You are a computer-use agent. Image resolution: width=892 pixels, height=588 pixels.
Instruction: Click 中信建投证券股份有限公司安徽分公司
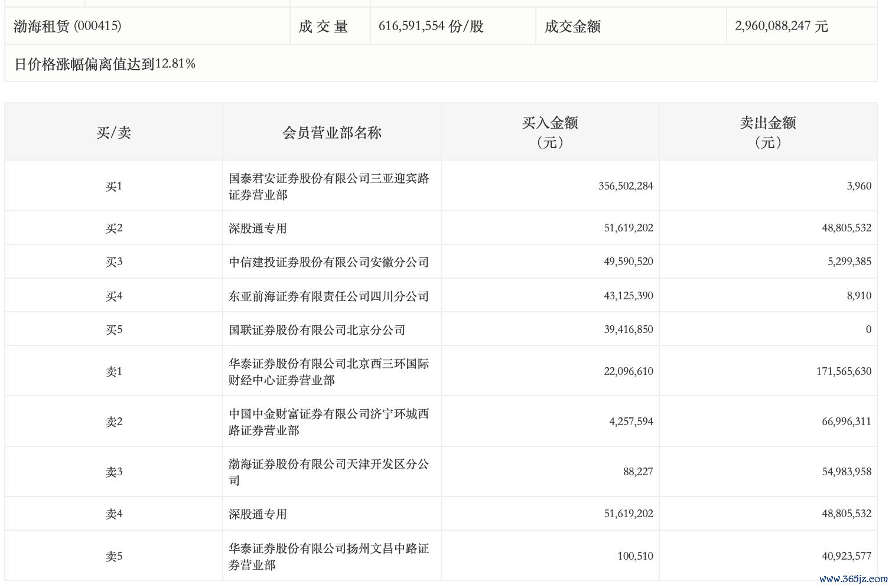[329, 262]
